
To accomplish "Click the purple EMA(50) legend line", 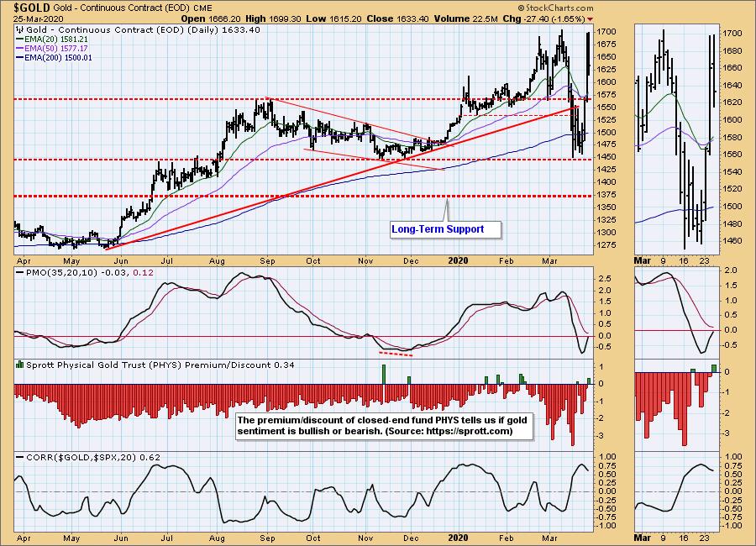I will coord(20,48).
